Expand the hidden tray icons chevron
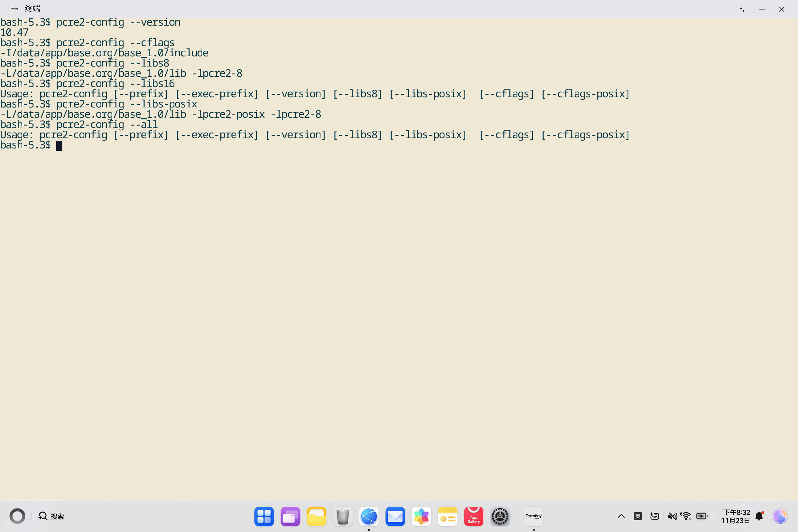 click(621, 516)
